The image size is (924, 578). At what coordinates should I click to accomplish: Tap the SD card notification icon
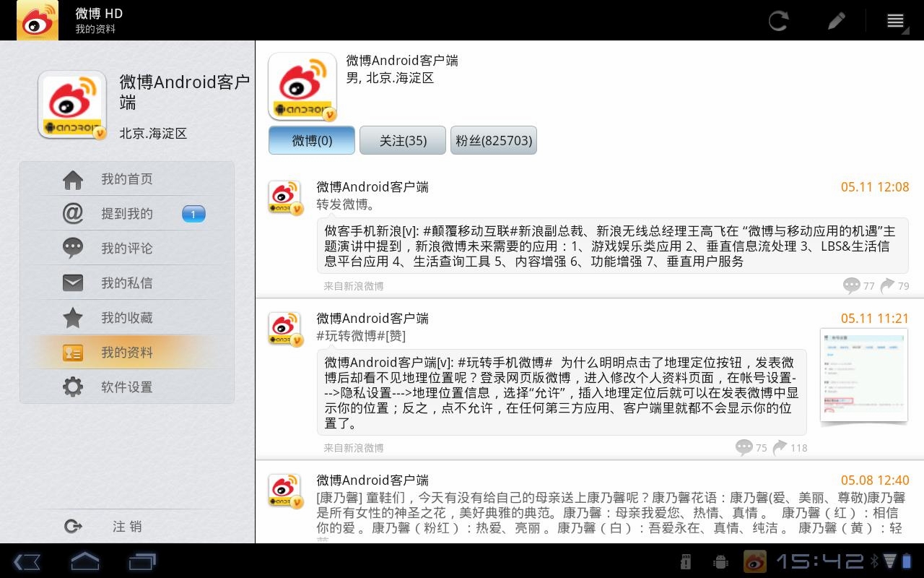687,561
